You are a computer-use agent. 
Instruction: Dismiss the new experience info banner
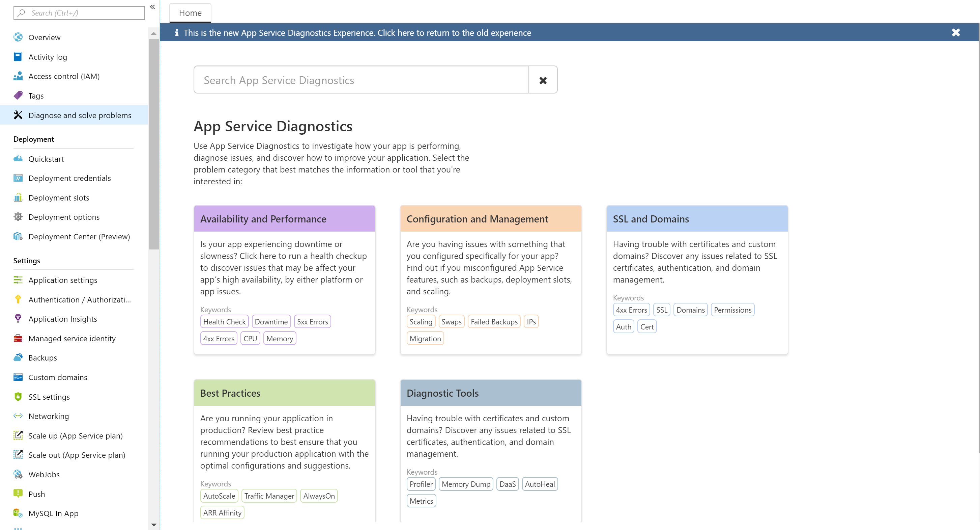point(956,33)
